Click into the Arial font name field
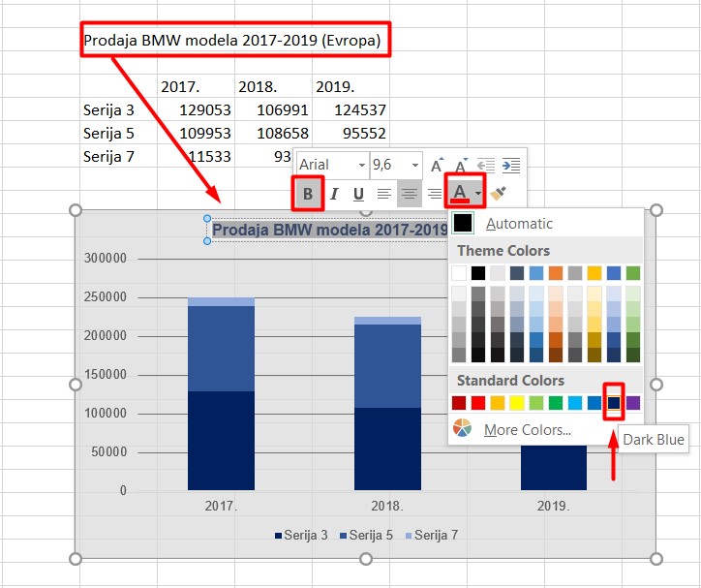 [x=327, y=165]
